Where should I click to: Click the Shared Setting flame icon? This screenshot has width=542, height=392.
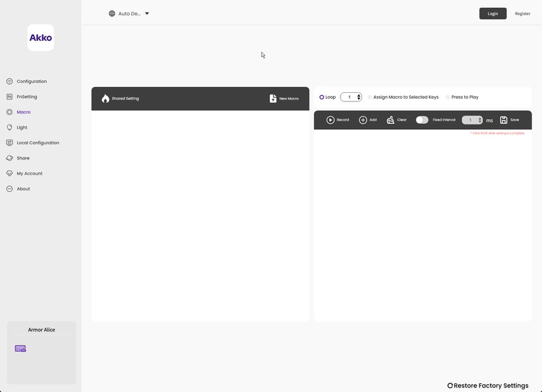click(105, 99)
